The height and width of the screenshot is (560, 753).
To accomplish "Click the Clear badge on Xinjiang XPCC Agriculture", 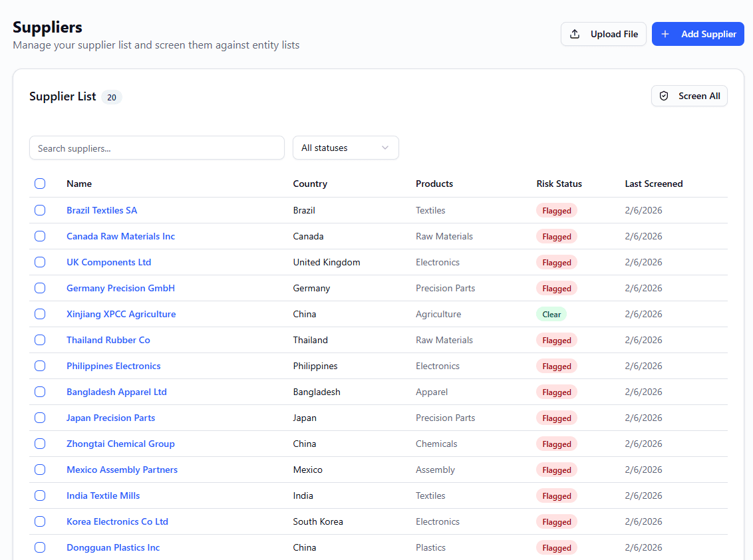I will pyautogui.click(x=551, y=313).
